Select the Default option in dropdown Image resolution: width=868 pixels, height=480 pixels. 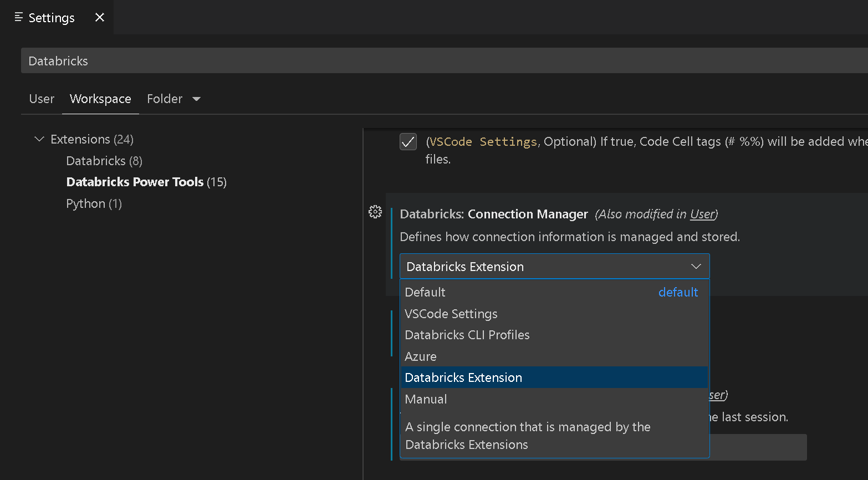pyautogui.click(x=554, y=292)
